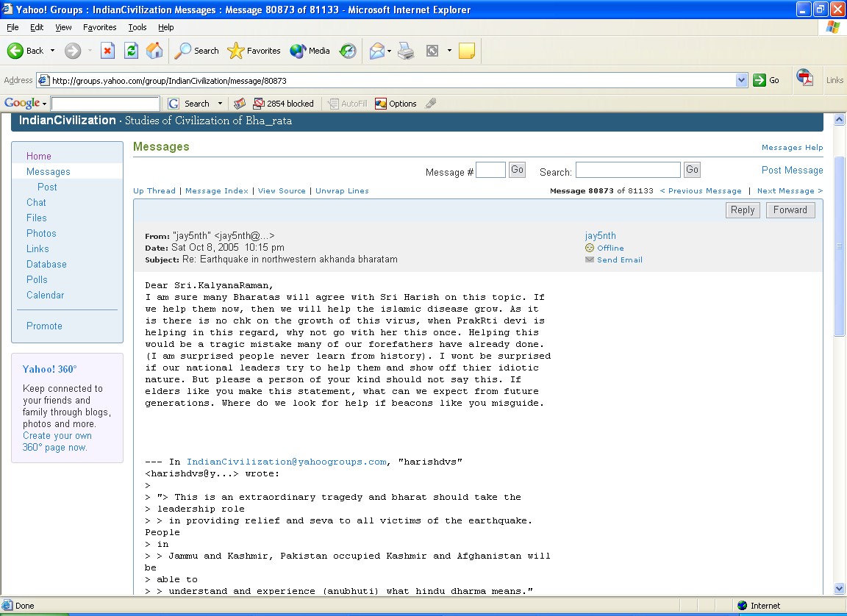Expand the Address bar dropdown
Screen dimensions: 847x616
click(x=741, y=81)
